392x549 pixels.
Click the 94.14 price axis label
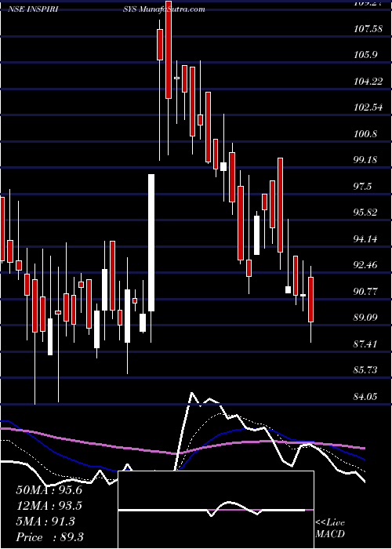pos(366,238)
